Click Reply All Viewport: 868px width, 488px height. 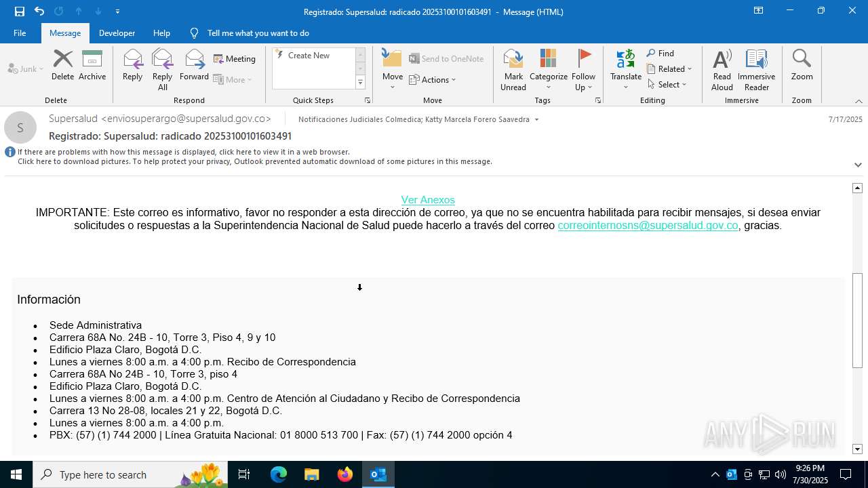click(162, 70)
